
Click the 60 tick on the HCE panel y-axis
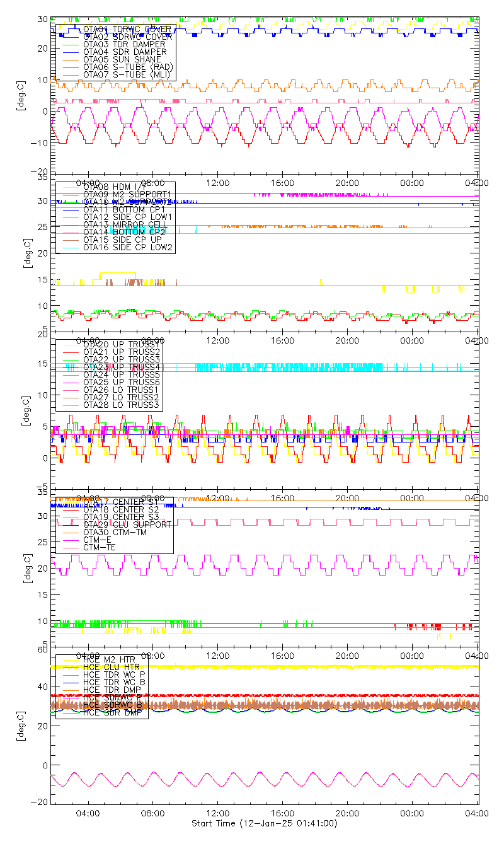(43, 651)
